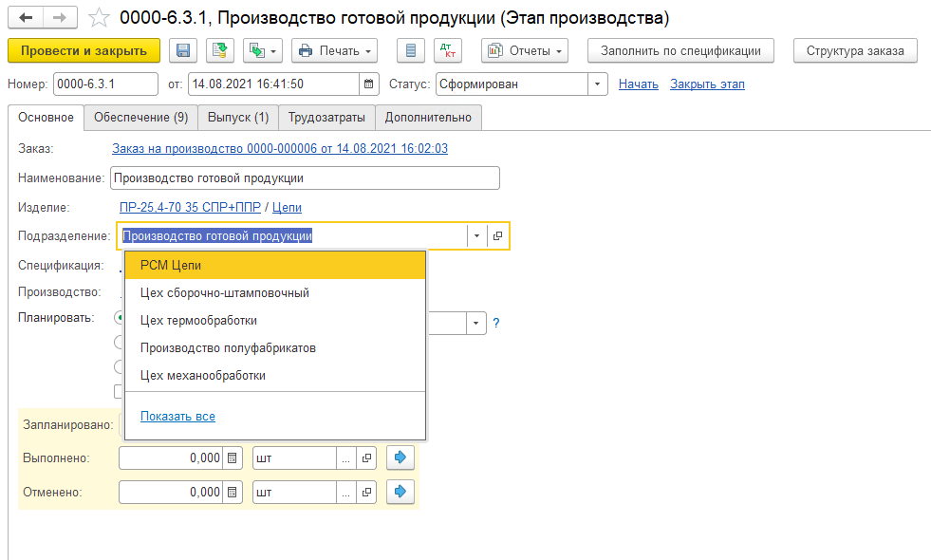Choose Цех термообработки option
The height and width of the screenshot is (560, 931).
275,321
